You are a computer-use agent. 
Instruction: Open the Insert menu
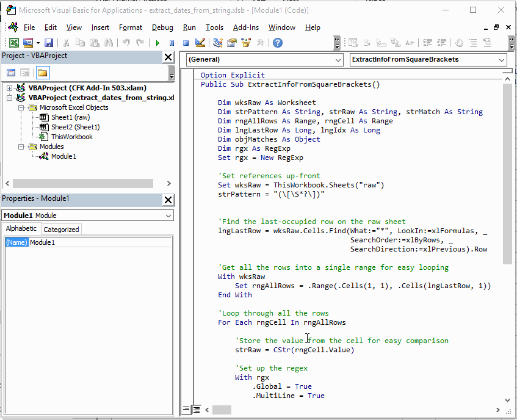pos(100,27)
